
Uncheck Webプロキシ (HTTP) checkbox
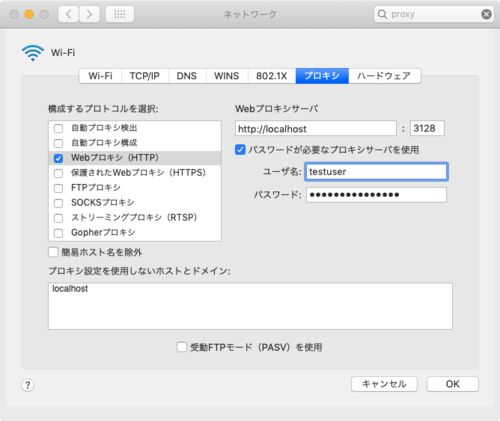click(58, 158)
